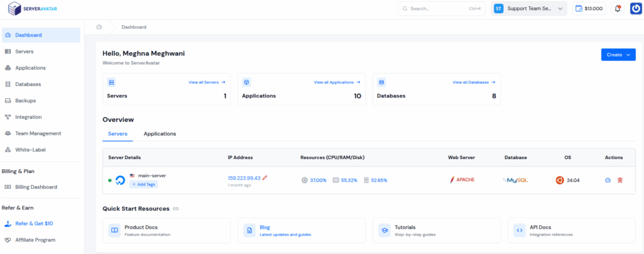Screen dimensions: 644x254
Task: Click the Add Tags button for main-server
Action: click(143, 184)
